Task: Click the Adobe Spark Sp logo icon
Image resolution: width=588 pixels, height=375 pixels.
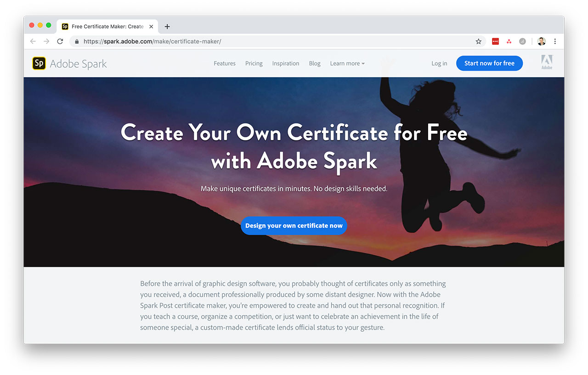Action: 39,63
